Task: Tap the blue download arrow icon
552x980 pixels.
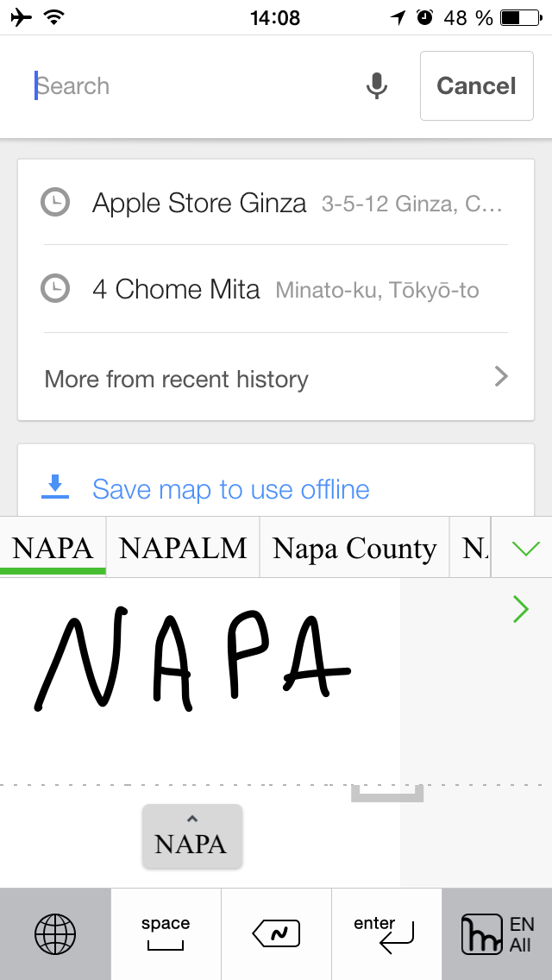Action: pyautogui.click(x=55, y=487)
